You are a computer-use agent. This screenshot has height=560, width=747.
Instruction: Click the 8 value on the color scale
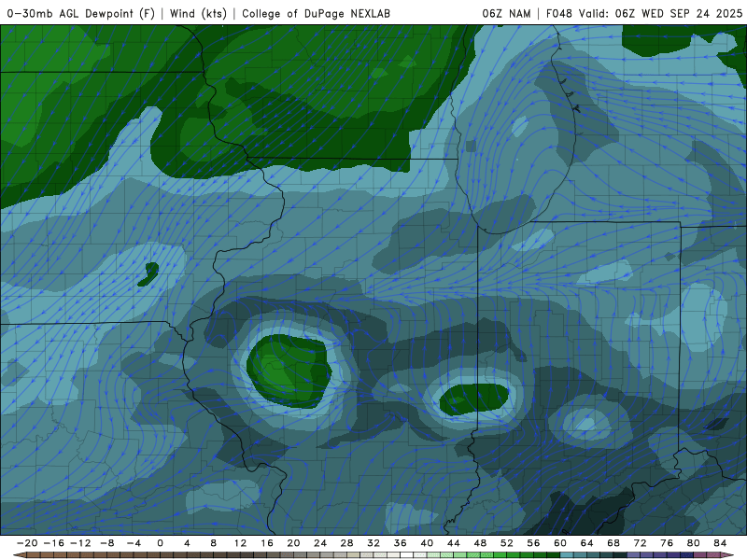pyautogui.click(x=214, y=543)
